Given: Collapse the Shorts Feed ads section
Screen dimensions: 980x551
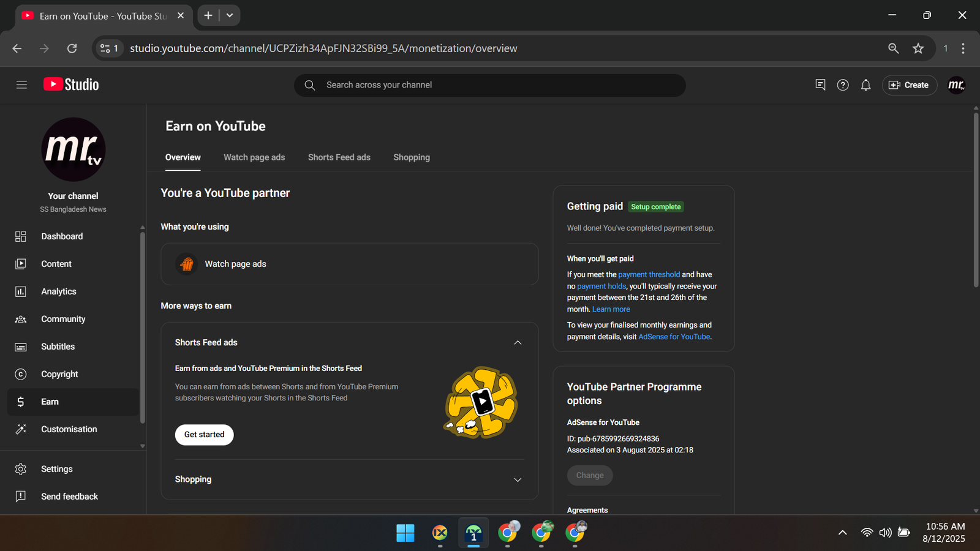Looking at the screenshot, I should click(518, 343).
